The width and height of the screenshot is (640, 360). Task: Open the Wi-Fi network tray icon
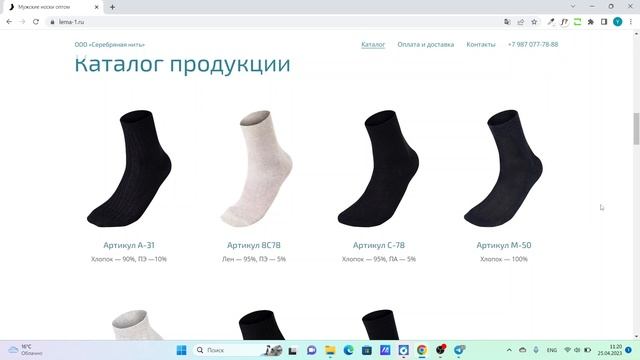(x=567, y=350)
